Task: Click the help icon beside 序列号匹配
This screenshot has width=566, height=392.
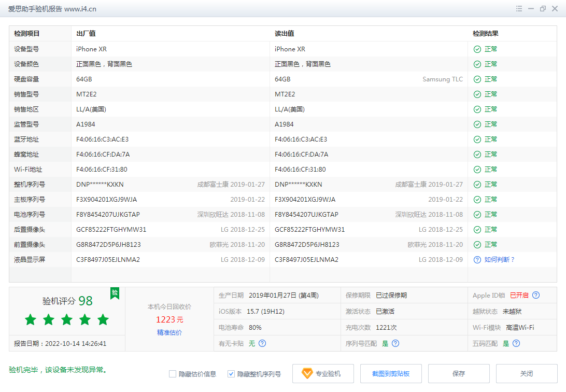Action: tap(395, 343)
